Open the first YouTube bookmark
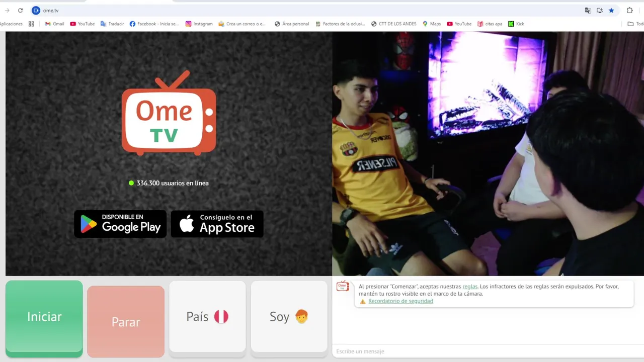The height and width of the screenshot is (362, 644). tap(83, 24)
